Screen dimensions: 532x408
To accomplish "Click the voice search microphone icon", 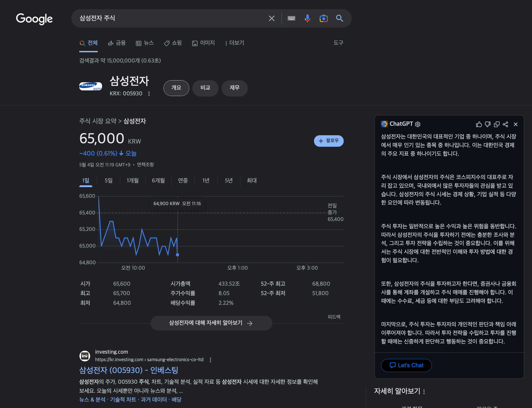I will tap(307, 18).
